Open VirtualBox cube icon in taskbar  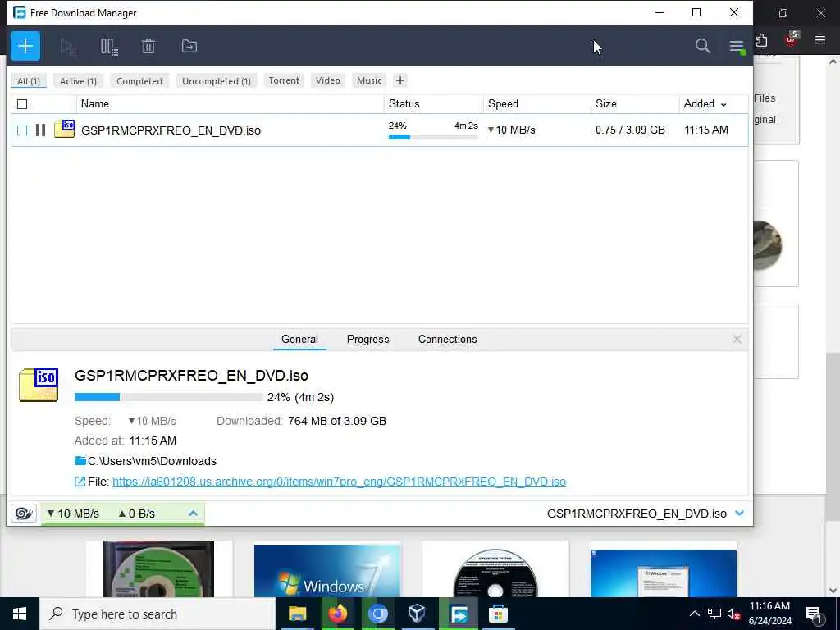pyautogui.click(x=417, y=614)
